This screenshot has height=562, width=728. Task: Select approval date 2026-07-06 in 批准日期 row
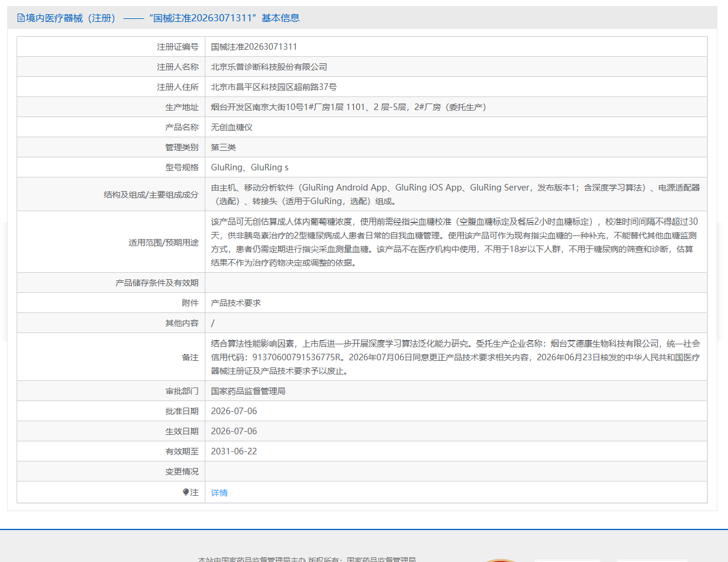point(234,411)
